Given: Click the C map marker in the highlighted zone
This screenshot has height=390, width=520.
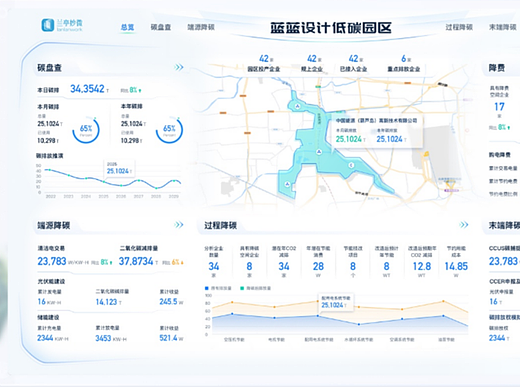Looking at the screenshot, I should (x=351, y=165).
